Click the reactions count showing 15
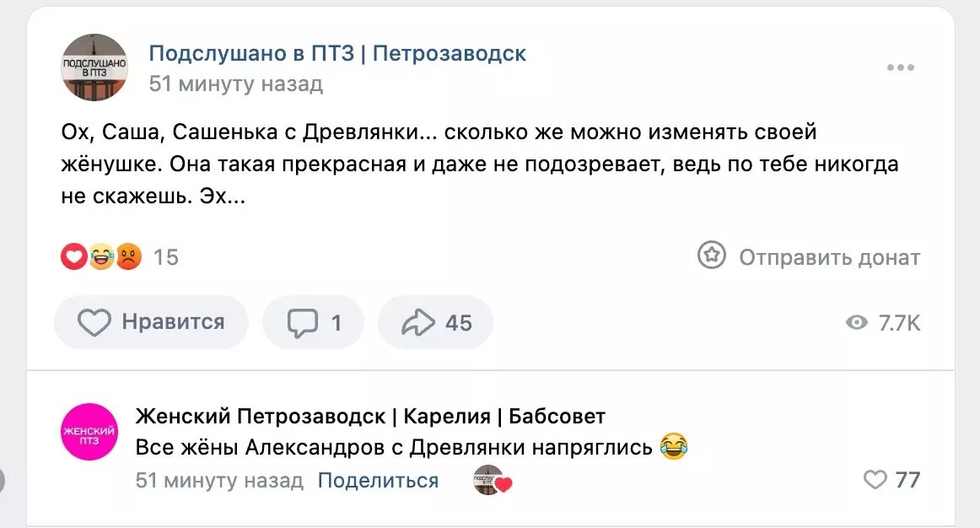The image size is (980, 528). [x=165, y=256]
